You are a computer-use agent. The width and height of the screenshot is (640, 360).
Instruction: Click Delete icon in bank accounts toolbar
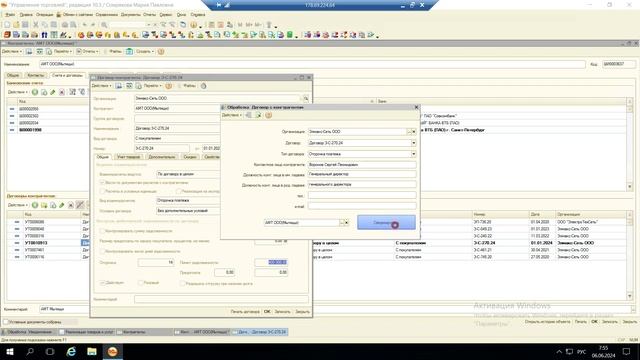tap(62, 92)
